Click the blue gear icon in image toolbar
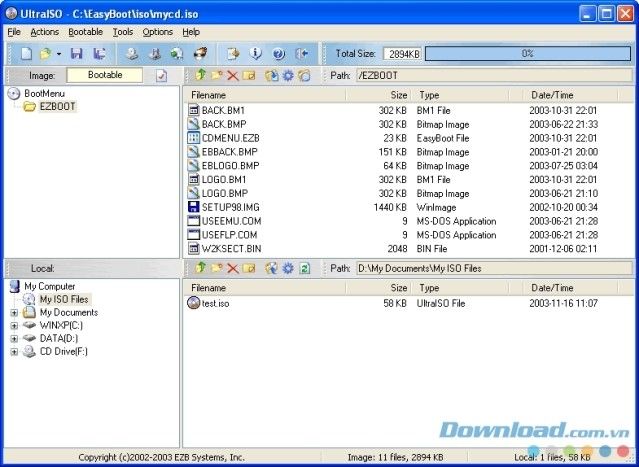 pos(288,75)
